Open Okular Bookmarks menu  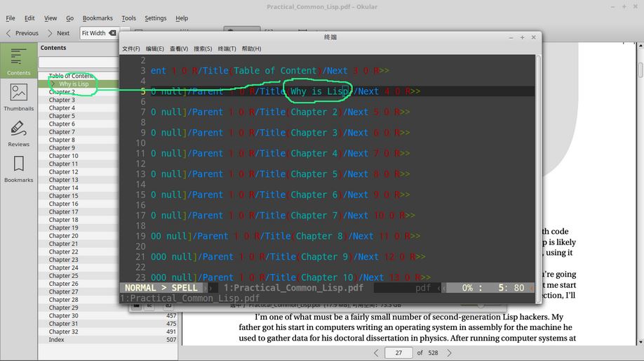click(98, 18)
